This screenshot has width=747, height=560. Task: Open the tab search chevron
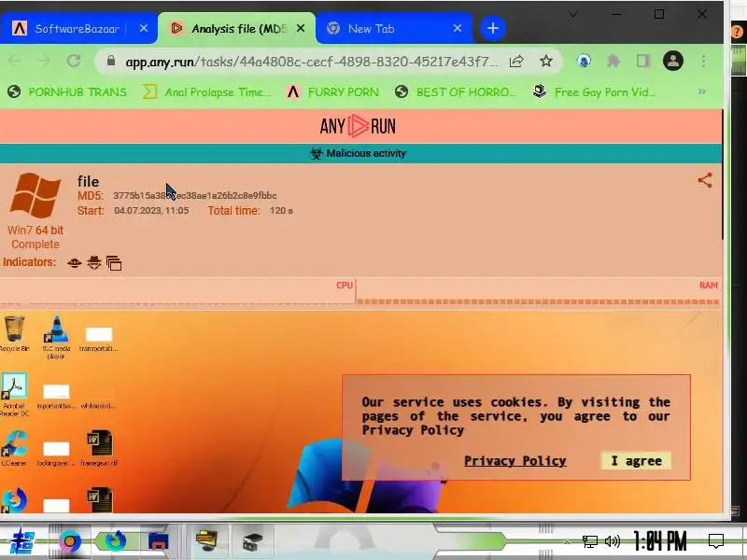(x=573, y=14)
